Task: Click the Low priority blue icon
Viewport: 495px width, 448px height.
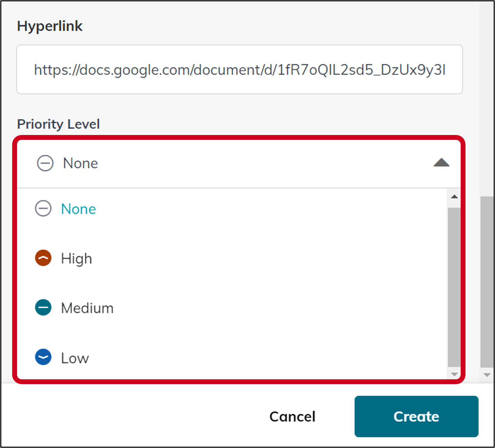Action: pyautogui.click(x=43, y=357)
